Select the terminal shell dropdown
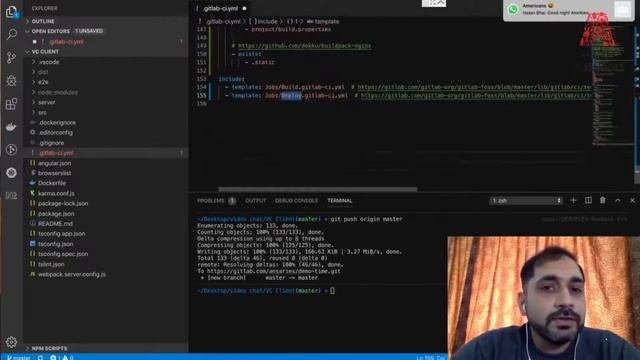 [x=526, y=200]
